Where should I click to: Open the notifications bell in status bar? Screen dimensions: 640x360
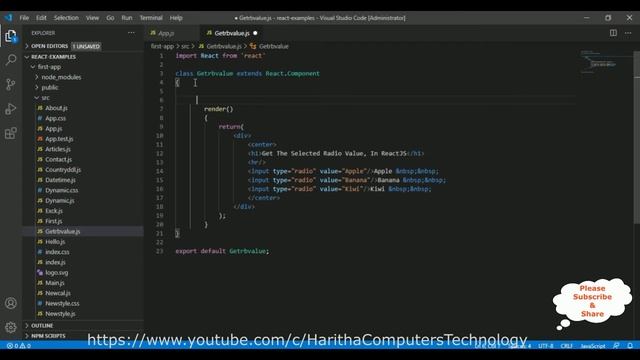click(x=630, y=346)
